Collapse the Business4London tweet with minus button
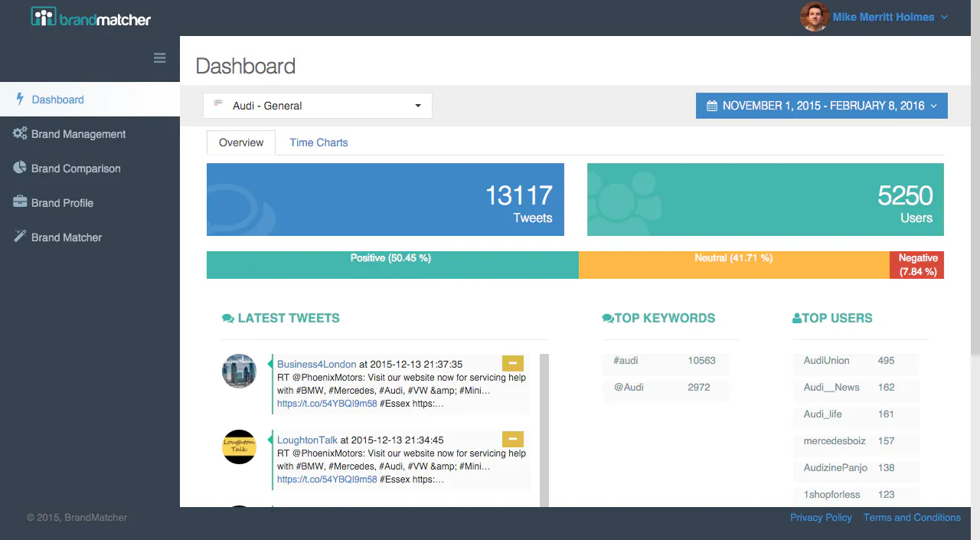This screenshot has height=540, width=980. pos(513,363)
